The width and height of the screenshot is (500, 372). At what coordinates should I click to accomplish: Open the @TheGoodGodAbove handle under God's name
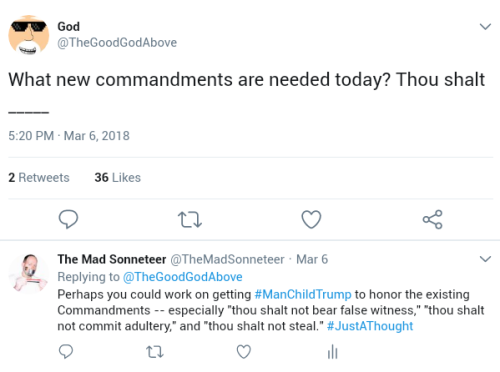pos(117,43)
